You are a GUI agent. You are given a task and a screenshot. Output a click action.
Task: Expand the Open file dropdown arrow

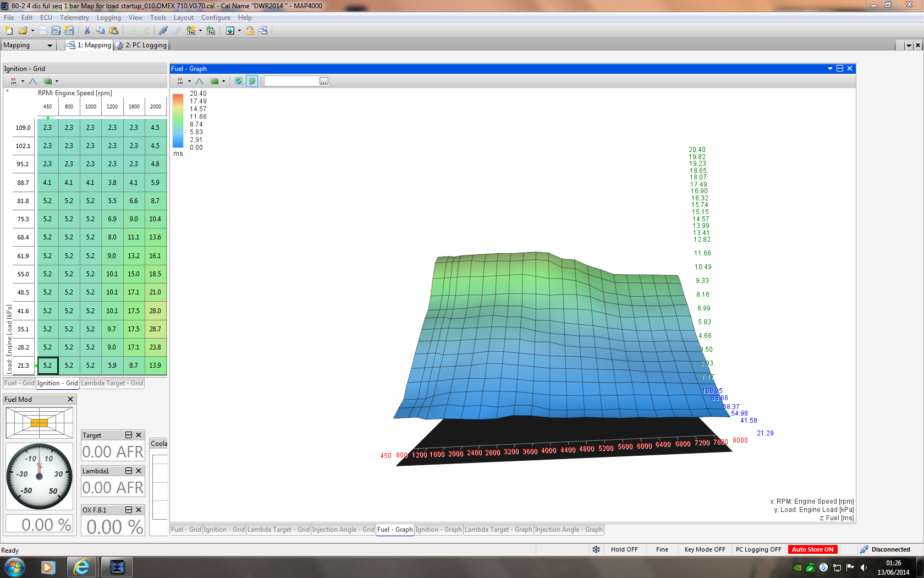click(32, 31)
